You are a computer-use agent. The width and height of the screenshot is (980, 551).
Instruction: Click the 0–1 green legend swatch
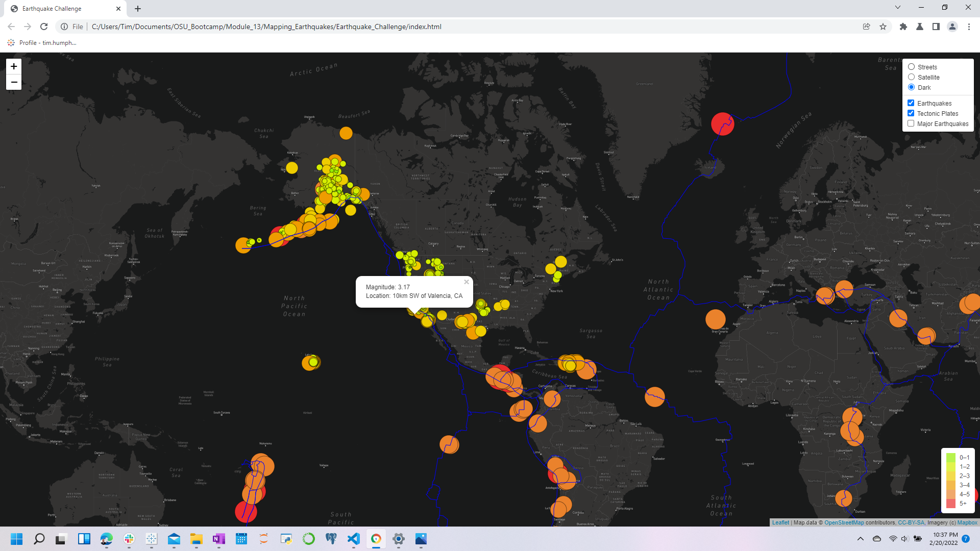pos(951,458)
